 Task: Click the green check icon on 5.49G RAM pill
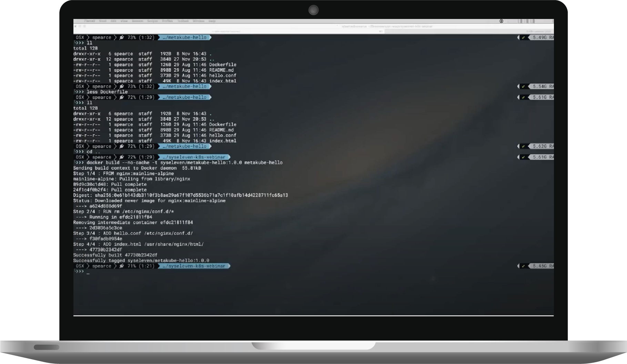point(523,37)
